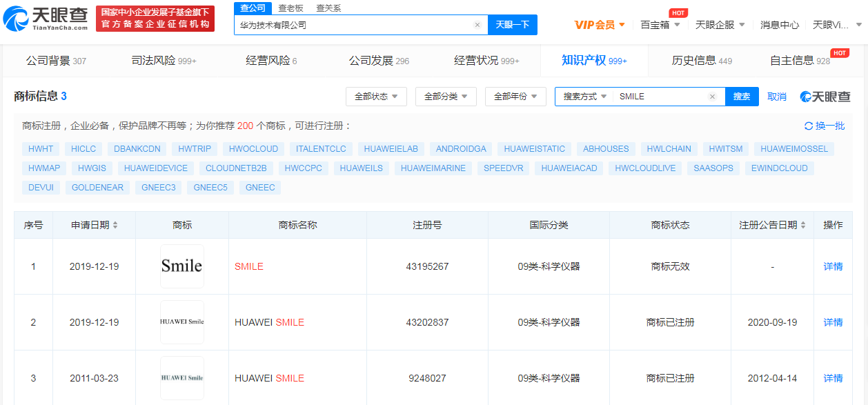Open the 公司发展 section tab
This screenshot has width=868, height=405.
pyautogui.click(x=379, y=61)
